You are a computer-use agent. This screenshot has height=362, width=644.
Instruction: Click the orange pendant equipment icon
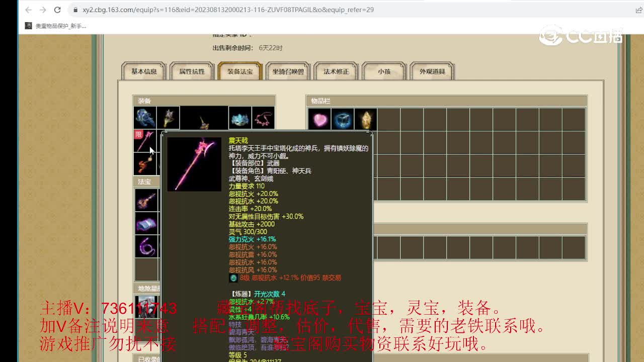(x=145, y=164)
